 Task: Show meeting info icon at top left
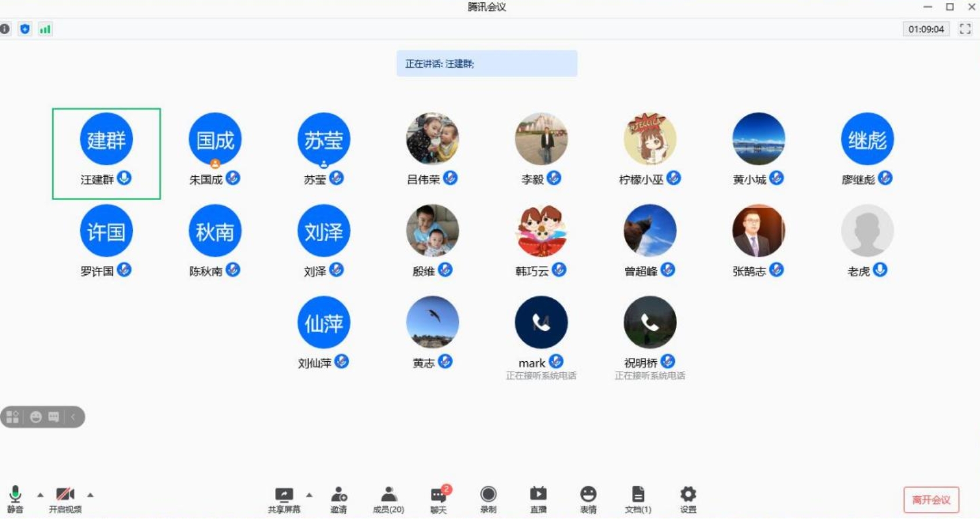5,29
